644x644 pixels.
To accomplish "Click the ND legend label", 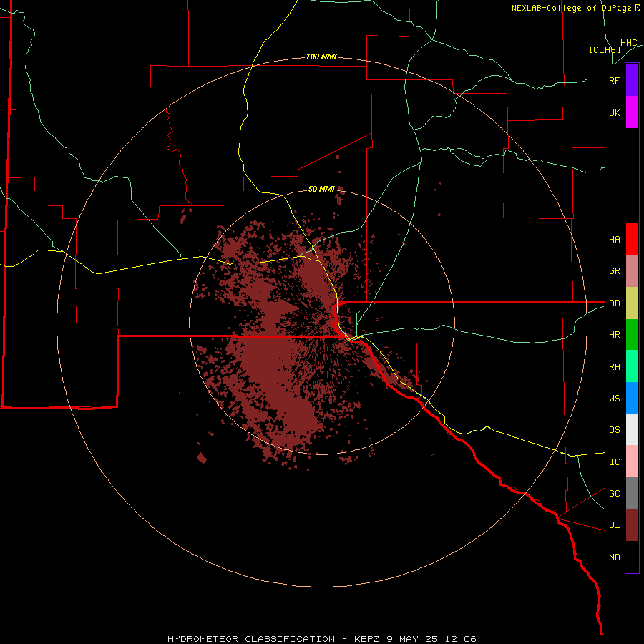I will pyautogui.click(x=614, y=557).
